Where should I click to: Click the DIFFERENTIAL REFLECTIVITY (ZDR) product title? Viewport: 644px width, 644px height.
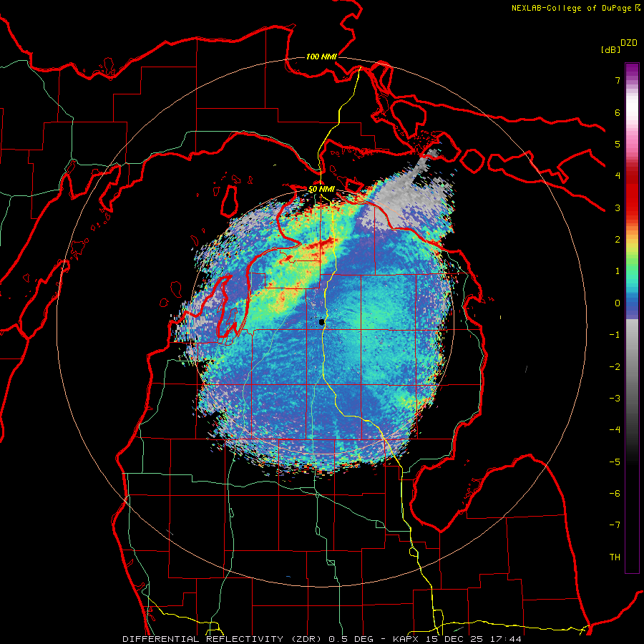[223, 639]
